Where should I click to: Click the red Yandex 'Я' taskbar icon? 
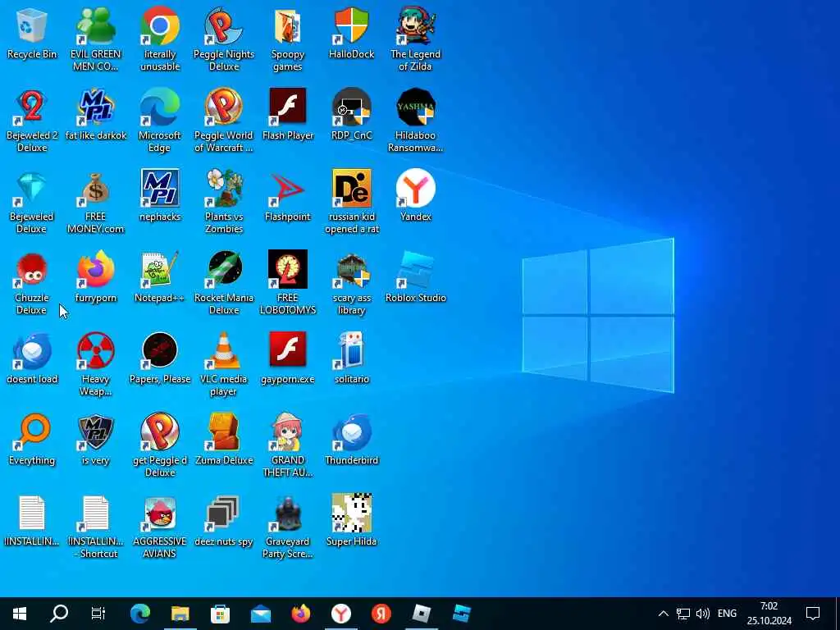tap(381, 614)
